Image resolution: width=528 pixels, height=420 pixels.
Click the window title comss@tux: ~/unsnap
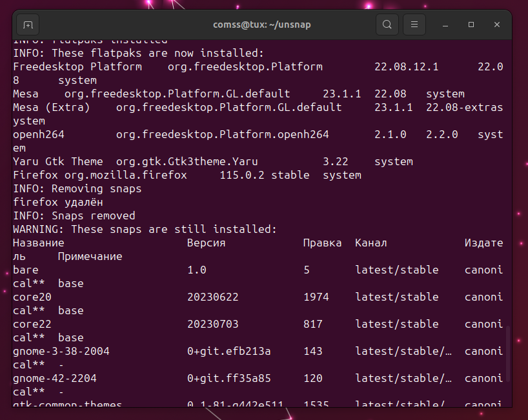click(262, 25)
